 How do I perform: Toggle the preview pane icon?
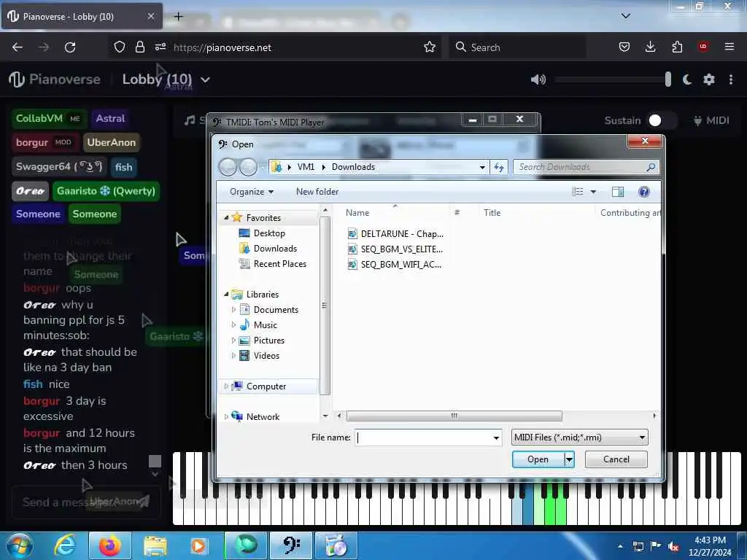[618, 192]
